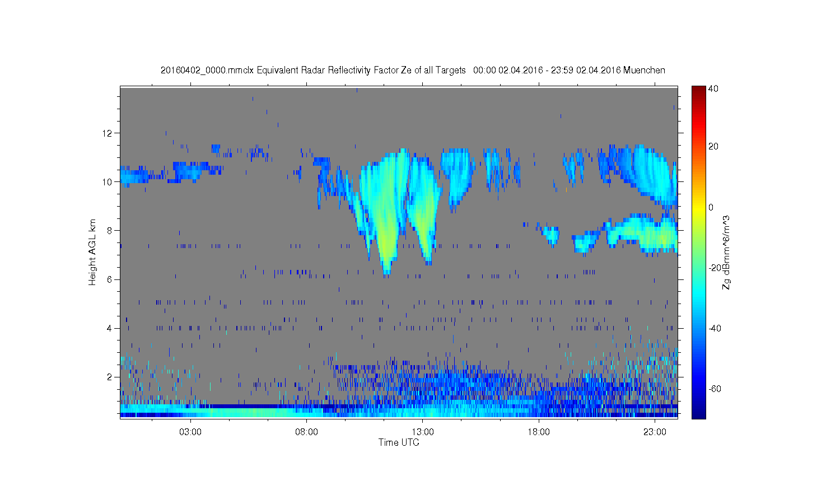Click the 'Height AGL km' axis label
The width and height of the screenshot is (840, 504).
[92, 252]
